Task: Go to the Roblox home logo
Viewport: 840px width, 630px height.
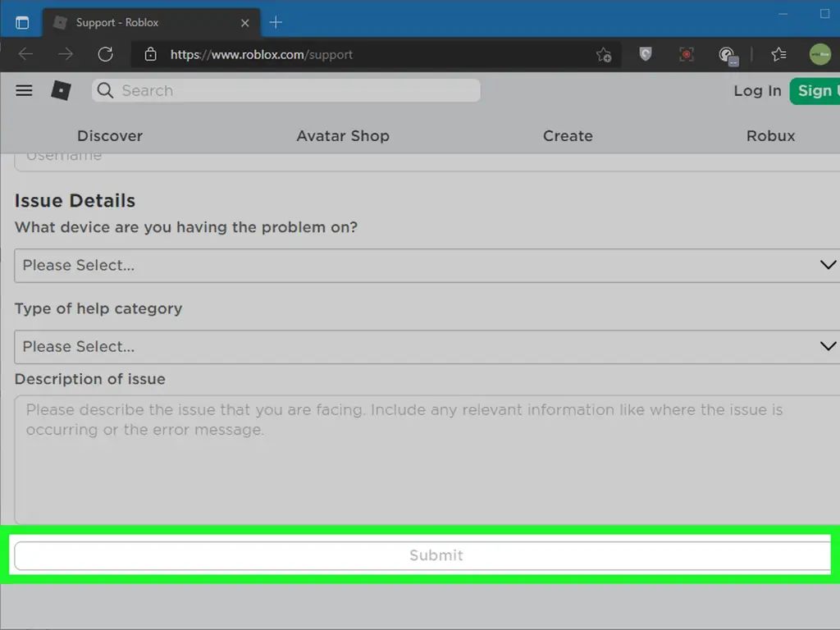Action: [x=61, y=90]
